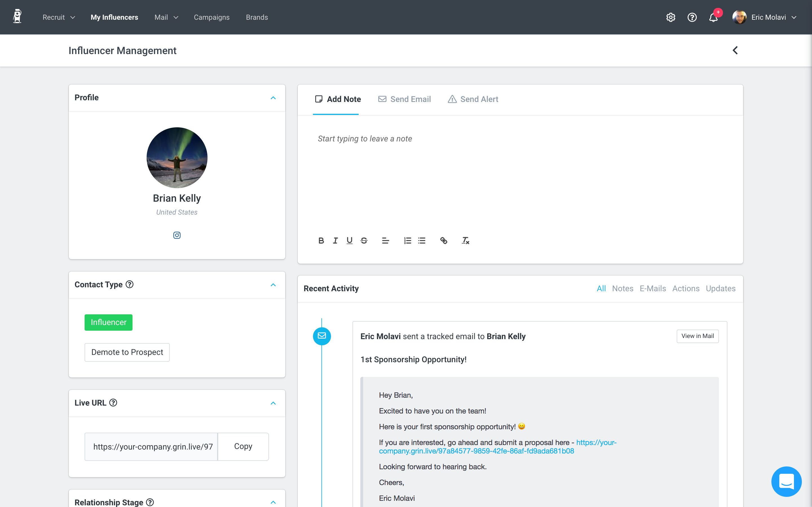
Task: Toggle italic formatting in note editor
Action: [335, 241]
